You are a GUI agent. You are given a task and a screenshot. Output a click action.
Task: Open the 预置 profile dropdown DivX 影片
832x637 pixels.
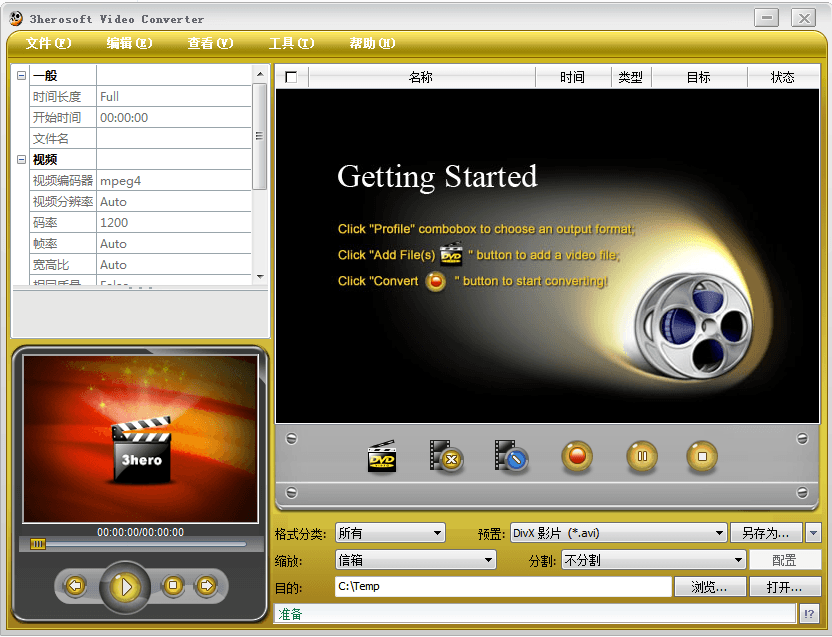click(x=618, y=534)
